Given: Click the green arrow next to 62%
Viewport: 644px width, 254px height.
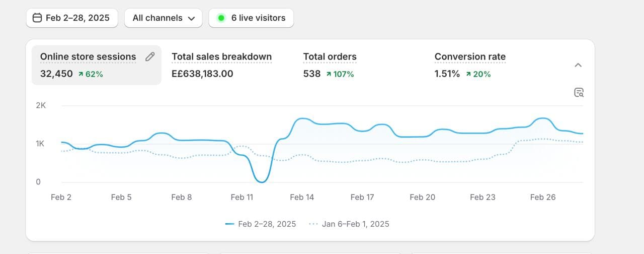Looking at the screenshot, I should coord(80,74).
